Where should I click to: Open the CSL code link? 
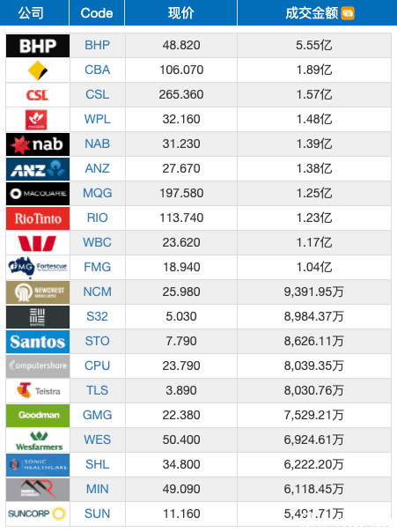(98, 94)
